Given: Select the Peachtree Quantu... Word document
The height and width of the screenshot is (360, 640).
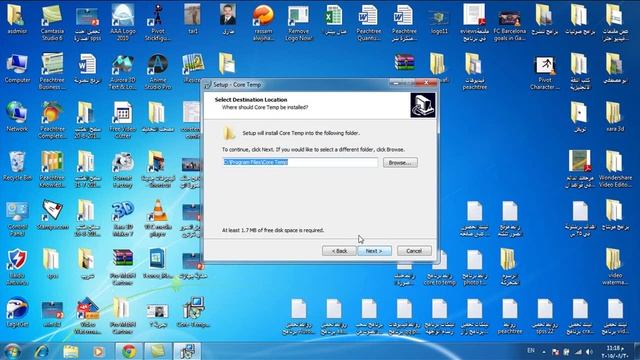Looking at the screenshot, I should coord(369,22).
